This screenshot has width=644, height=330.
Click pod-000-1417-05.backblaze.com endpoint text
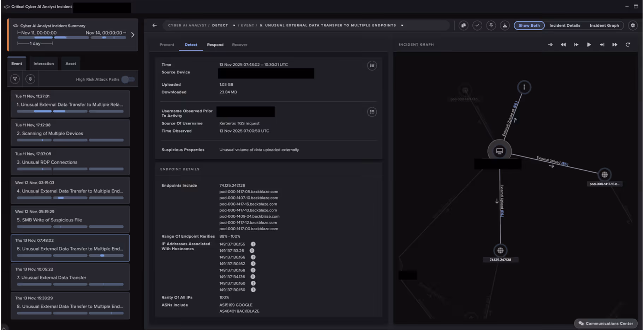(249, 192)
